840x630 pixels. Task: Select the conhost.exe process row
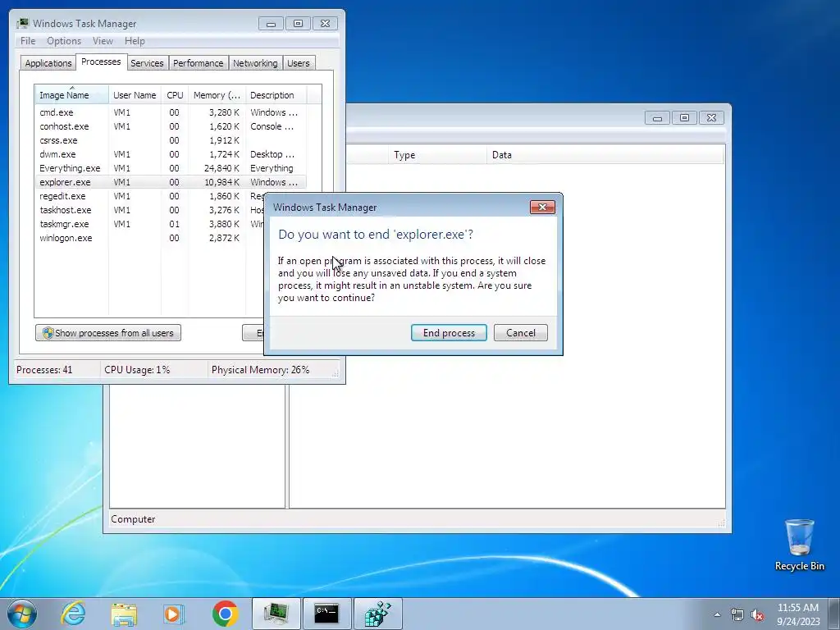[x=171, y=126]
